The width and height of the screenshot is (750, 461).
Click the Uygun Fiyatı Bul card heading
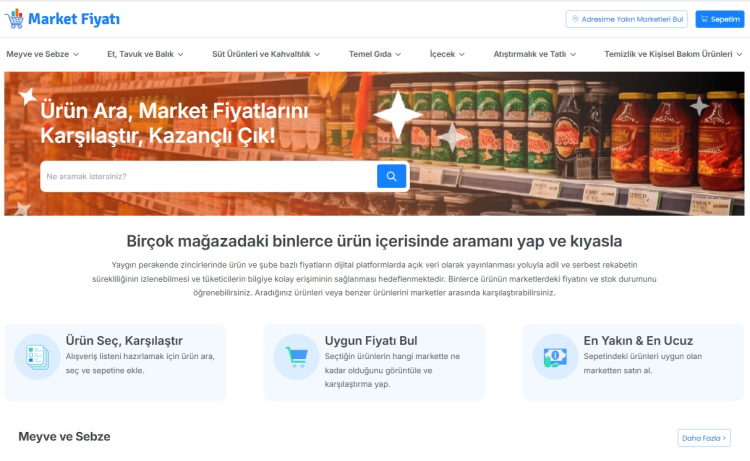[x=369, y=340]
